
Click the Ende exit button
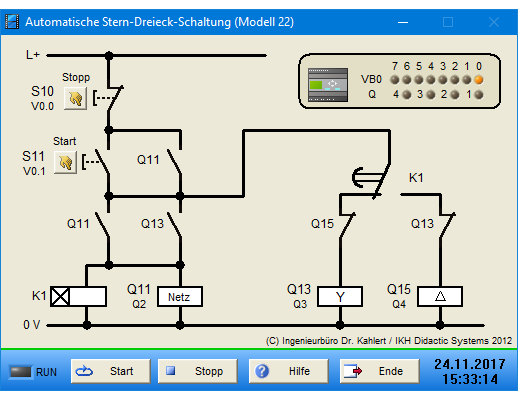click(x=380, y=371)
